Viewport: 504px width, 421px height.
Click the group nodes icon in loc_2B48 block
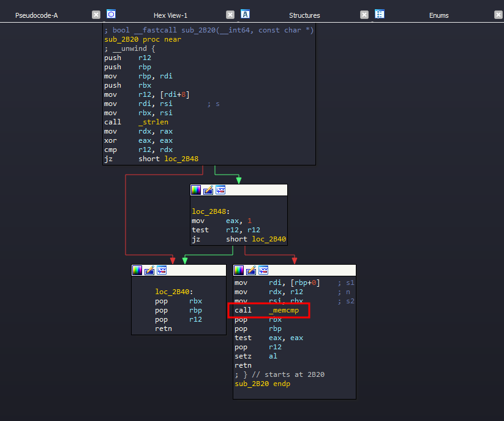[x=220, y=190]
